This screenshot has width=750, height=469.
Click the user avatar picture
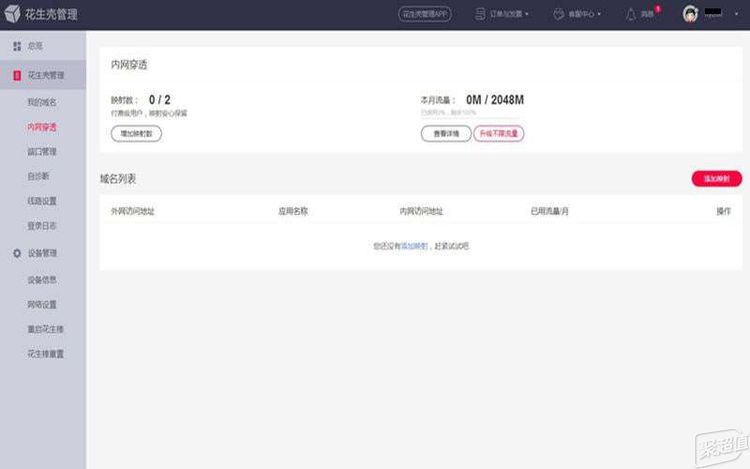tap(690, 14)
